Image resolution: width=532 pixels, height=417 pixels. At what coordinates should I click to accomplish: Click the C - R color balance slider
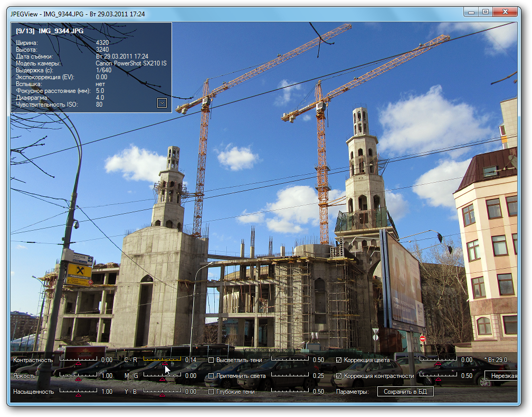pos(162,360)
